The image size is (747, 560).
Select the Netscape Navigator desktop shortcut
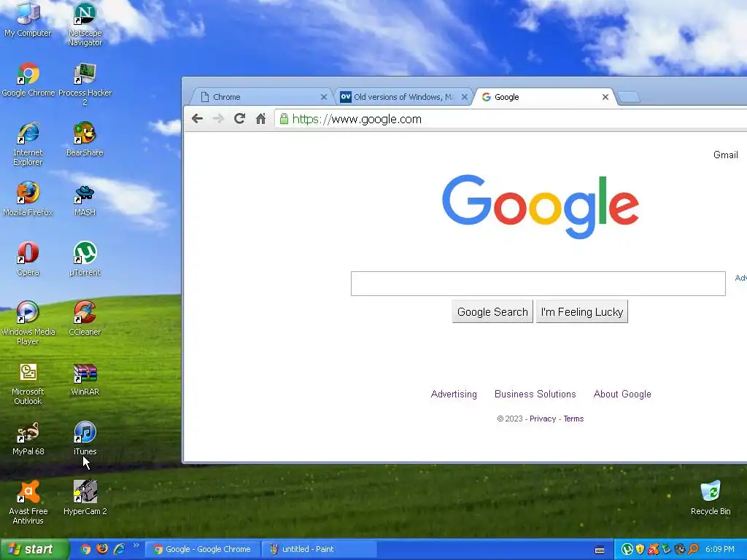pyautogui.click(x=85, y=24)
